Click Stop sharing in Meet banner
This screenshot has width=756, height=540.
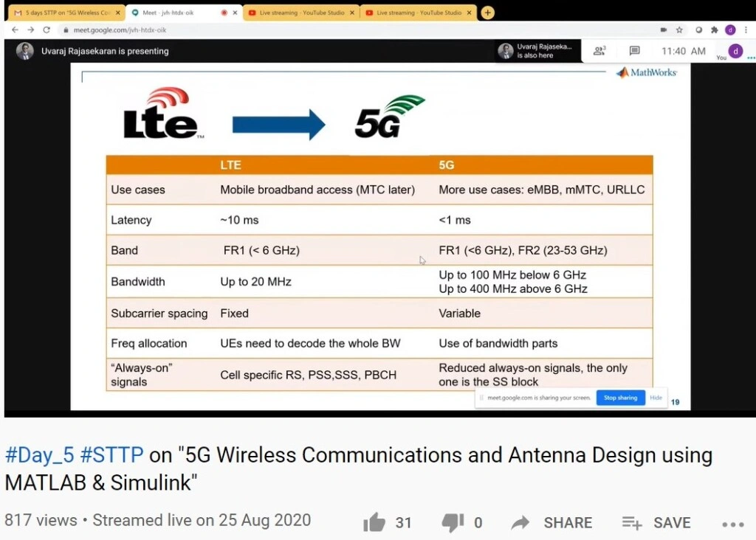pyautogui.click(x=620, y=398)
